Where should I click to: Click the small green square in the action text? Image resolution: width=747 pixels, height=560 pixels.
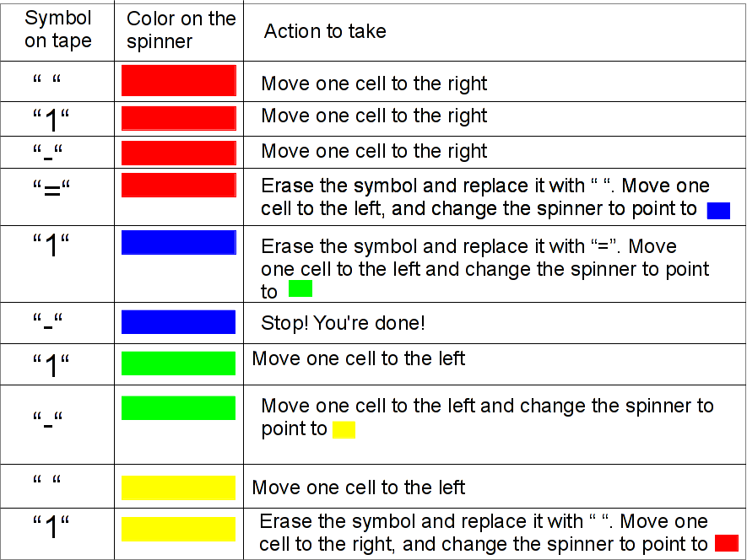pyautogui.click(x=300, y=288)
